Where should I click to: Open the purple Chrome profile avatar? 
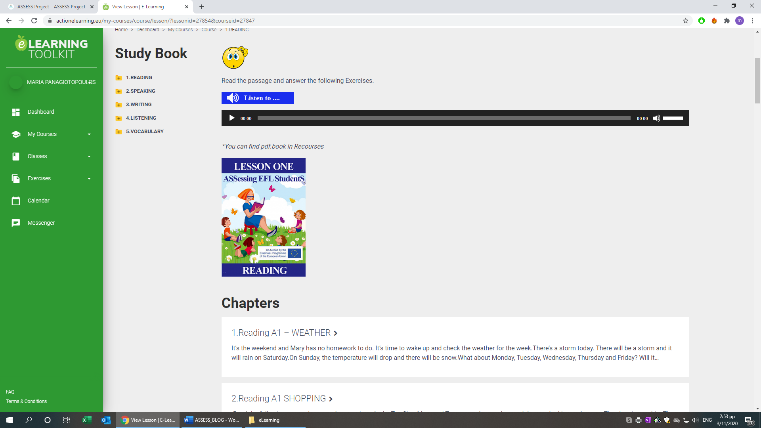pyautogui.click(x=740, y=21)
